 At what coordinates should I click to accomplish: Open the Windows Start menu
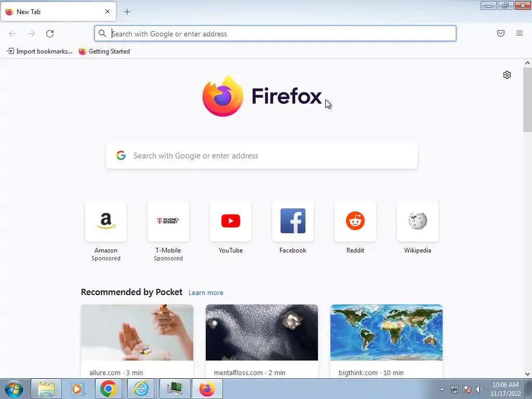click(x=14, y=389)
